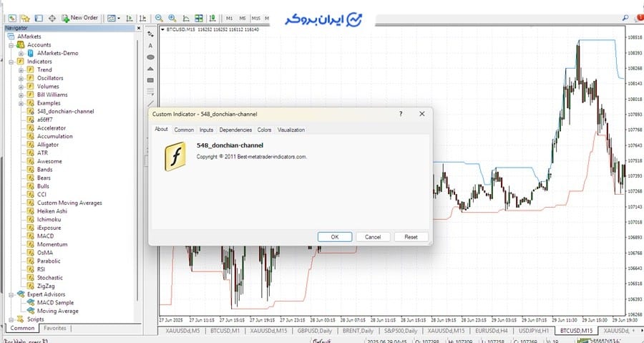Open the chart type dropdown arrow

119,17
